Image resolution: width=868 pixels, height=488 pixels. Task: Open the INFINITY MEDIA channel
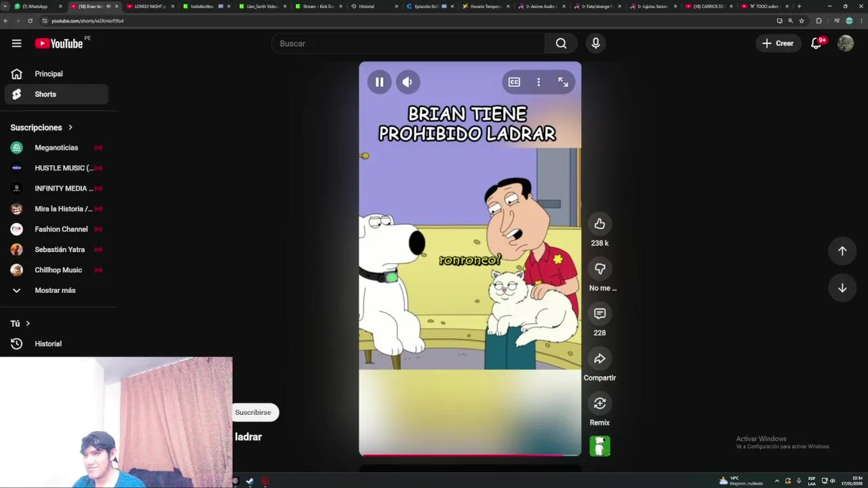pos(56,188)
